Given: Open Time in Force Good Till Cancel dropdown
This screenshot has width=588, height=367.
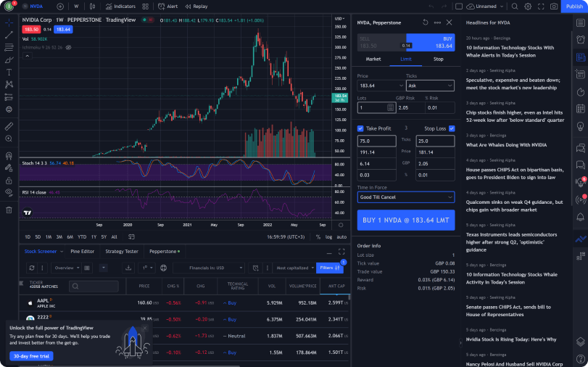Looking at the screenshot, I should pyautogui.click(x=406, y=197).
